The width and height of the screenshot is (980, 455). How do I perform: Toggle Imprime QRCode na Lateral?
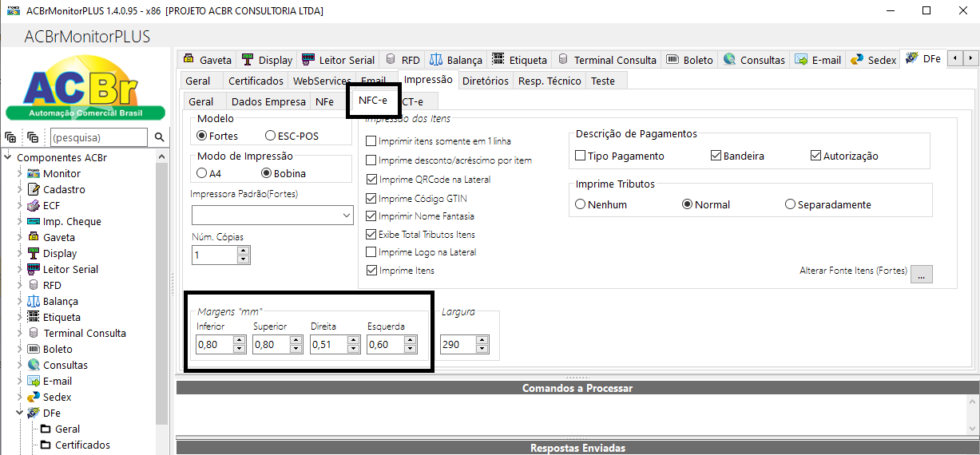[371, 179]
